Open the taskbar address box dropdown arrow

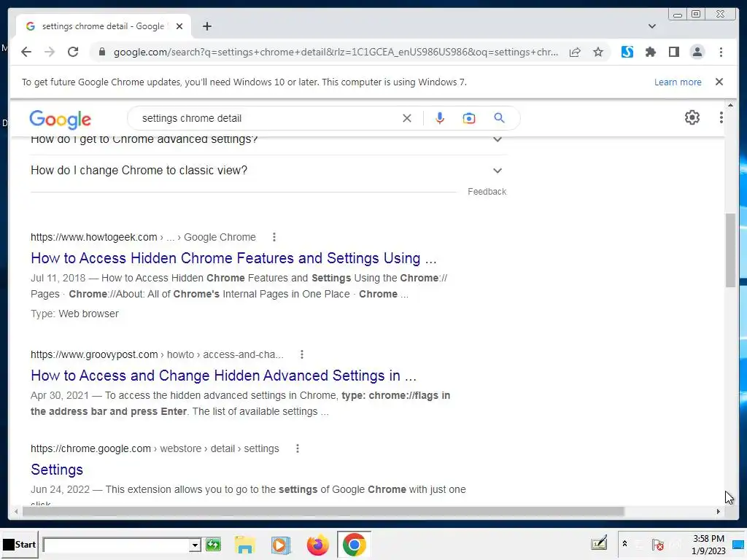point(195,545)
